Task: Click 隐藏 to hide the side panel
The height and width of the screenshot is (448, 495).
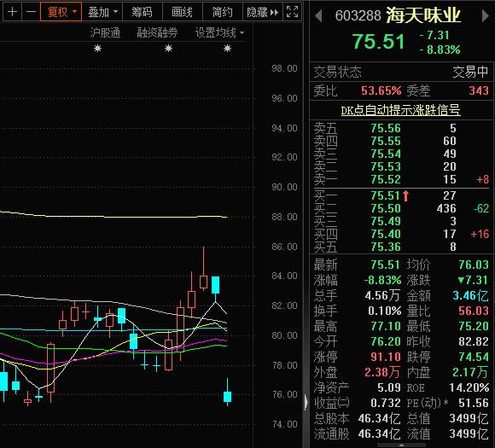Action: [x=262, y=12]
